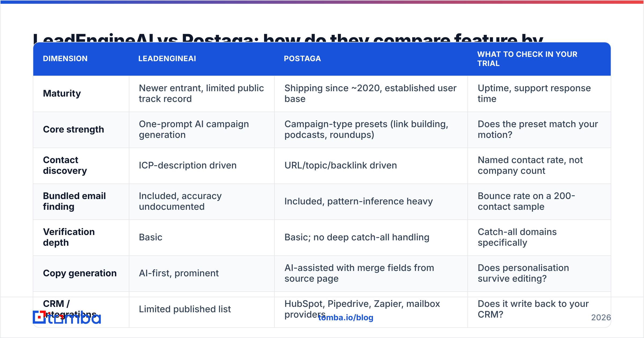
Task: Open the tomba.io/blog link
Action: 346,318
